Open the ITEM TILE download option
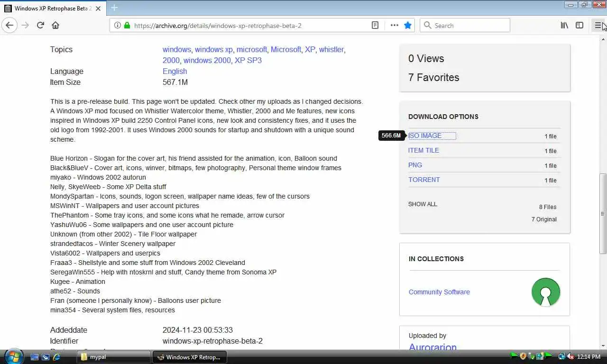This screenshot has width=607, height=364. click(423, 150)
